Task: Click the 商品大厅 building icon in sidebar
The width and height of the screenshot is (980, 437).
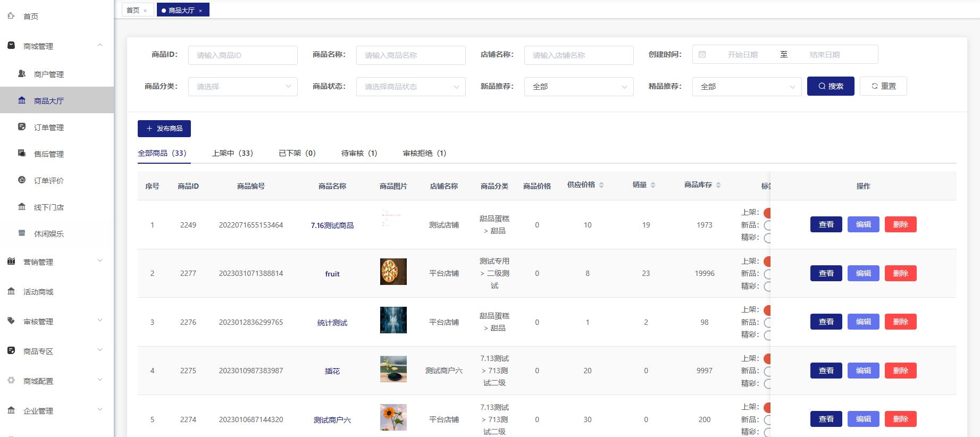Action: [x=22, y=100]
